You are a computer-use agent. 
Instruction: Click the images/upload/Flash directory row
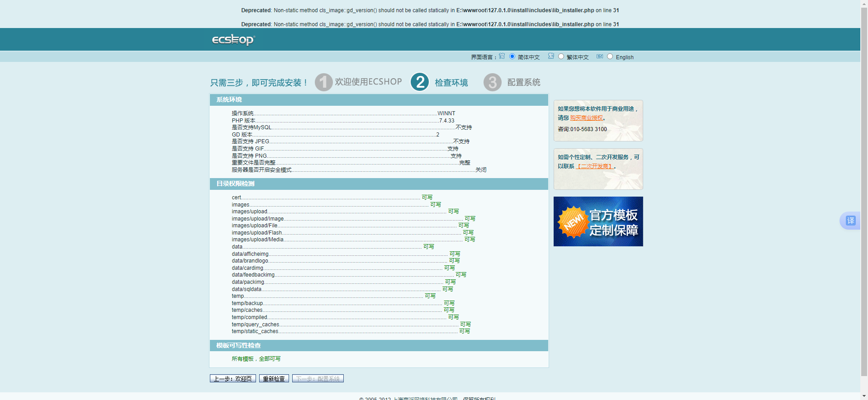(352, 233)
